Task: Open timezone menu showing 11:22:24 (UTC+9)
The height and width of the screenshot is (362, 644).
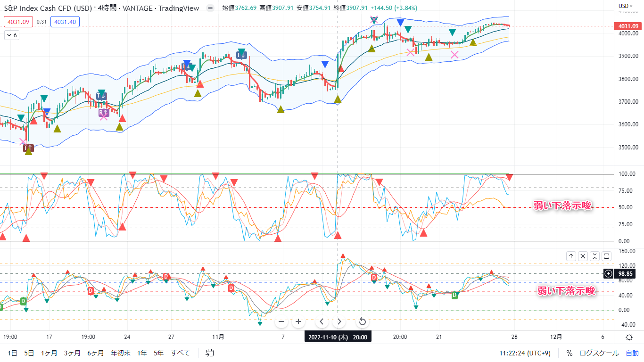Action: point(525,353)
